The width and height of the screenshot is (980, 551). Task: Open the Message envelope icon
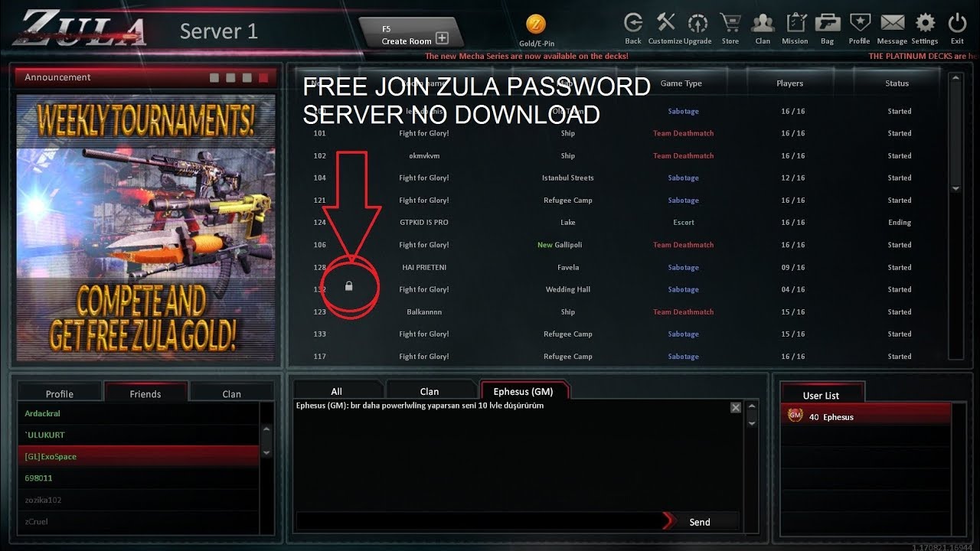[x=892, y=24]
